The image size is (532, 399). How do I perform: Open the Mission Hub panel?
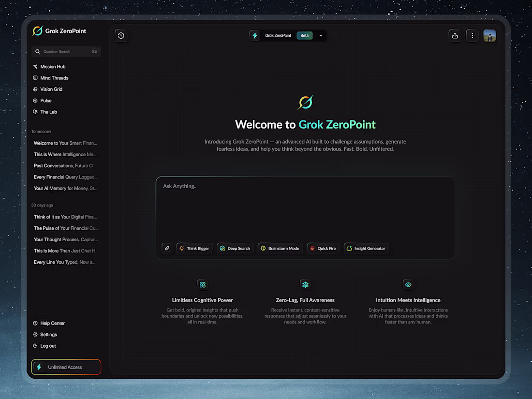tap(50, 66)
